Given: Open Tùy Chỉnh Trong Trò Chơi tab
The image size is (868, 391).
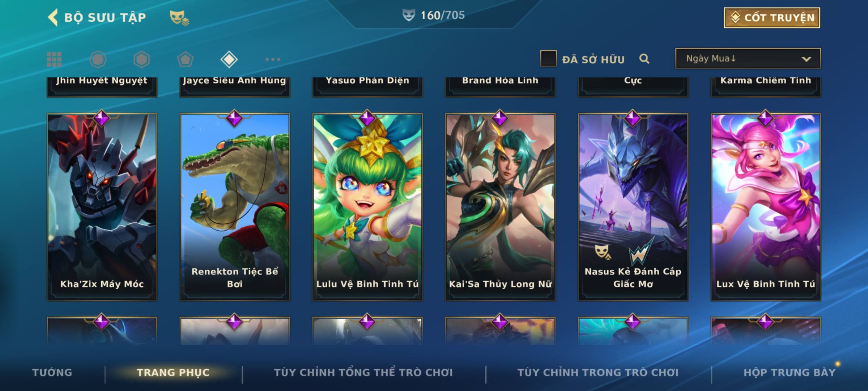Looking at the screenshot, I should (598, 373).
